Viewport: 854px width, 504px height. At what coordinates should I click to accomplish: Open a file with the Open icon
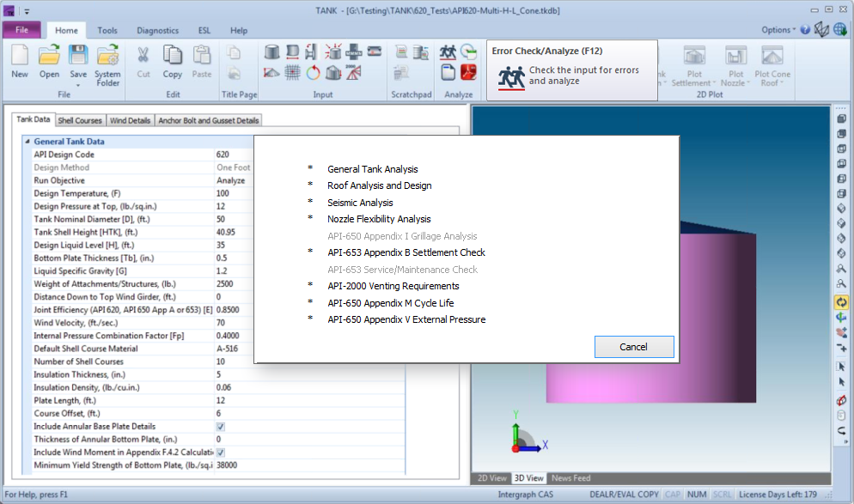click(49, 56)
